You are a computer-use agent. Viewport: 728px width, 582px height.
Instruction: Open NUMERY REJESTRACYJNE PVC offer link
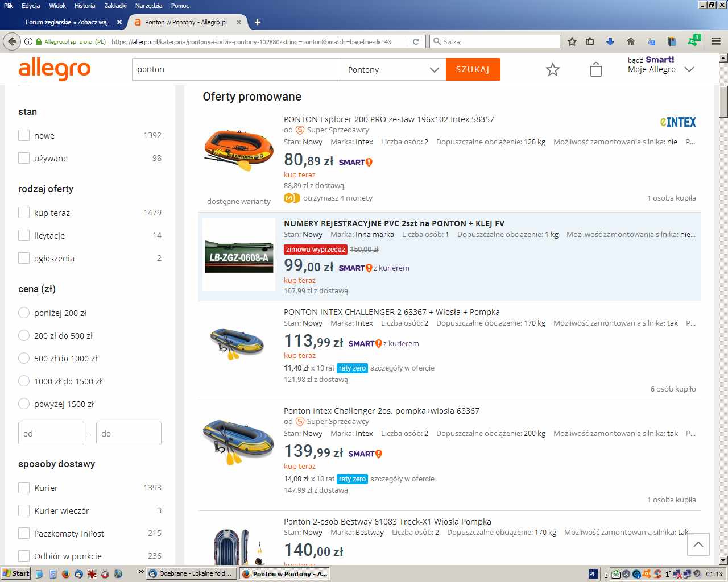point(394,223)
